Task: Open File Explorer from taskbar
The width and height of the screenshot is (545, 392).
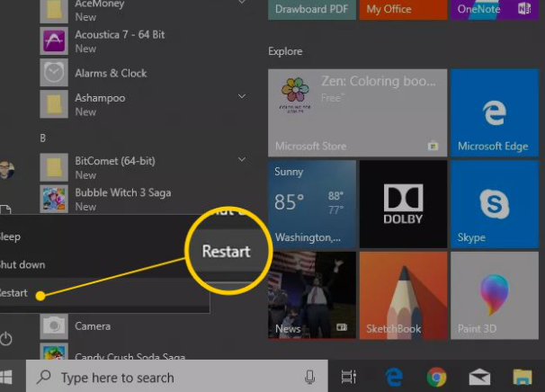Action: click(x=523, y=378)
